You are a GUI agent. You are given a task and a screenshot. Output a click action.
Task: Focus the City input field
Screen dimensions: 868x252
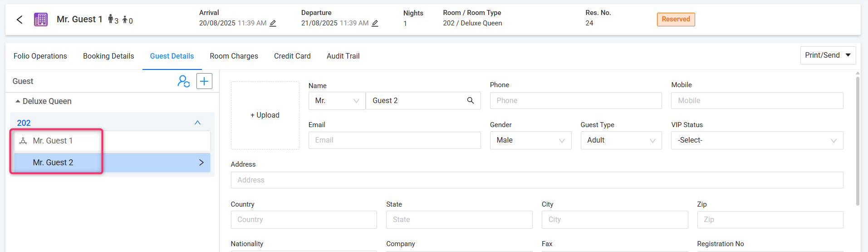tap(615, 220)
